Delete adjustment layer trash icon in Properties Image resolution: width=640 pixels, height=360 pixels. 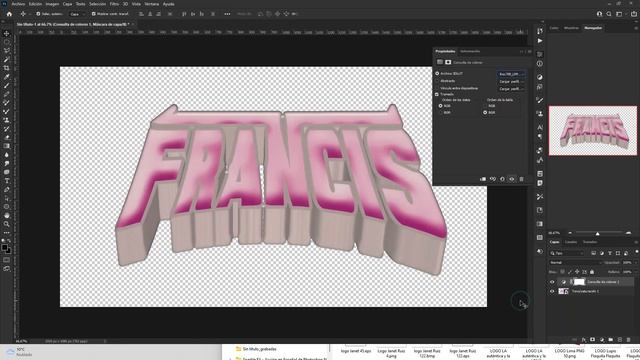[x=521, y=179]
